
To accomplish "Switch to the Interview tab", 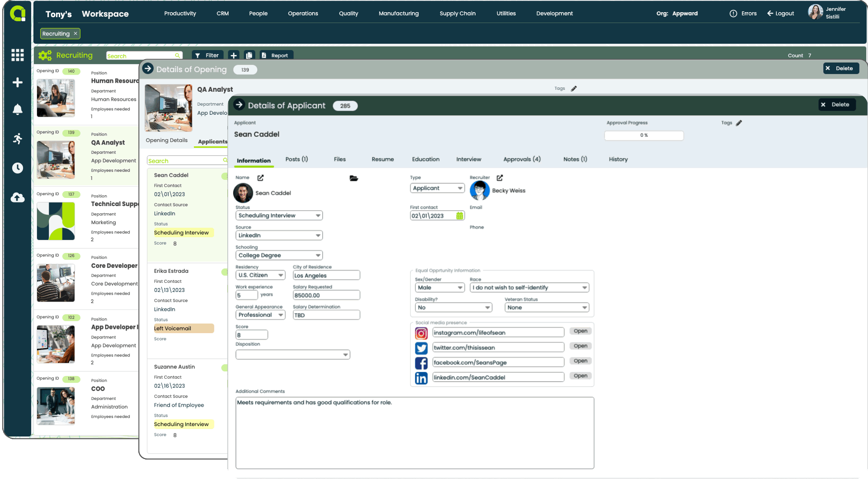I will [x=469, y=159].
